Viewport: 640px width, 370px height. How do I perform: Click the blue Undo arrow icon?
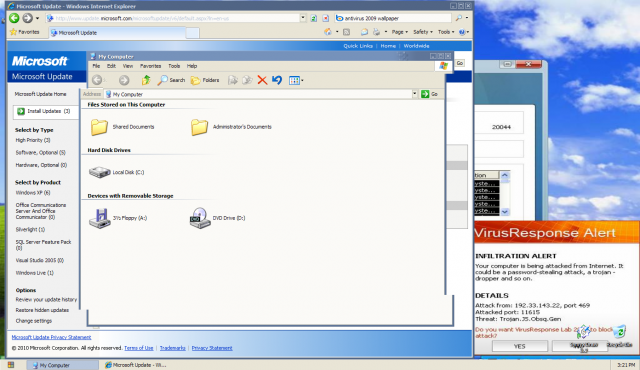277,80
